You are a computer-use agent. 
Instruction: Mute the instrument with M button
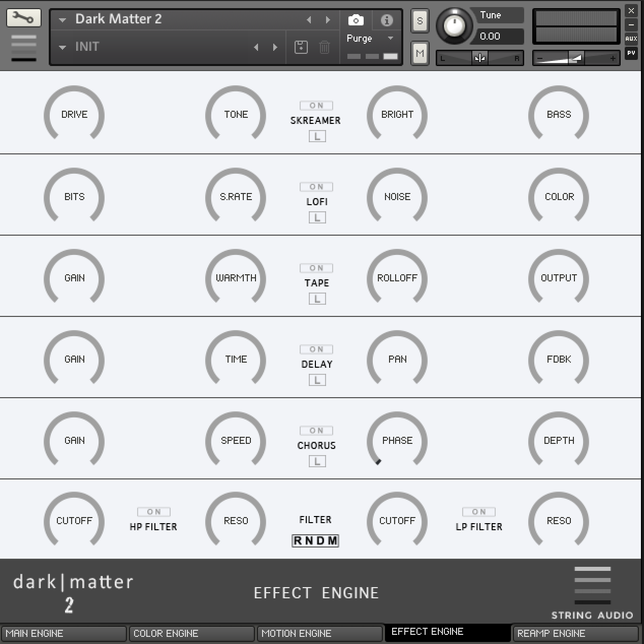click(x=420, y=53)
